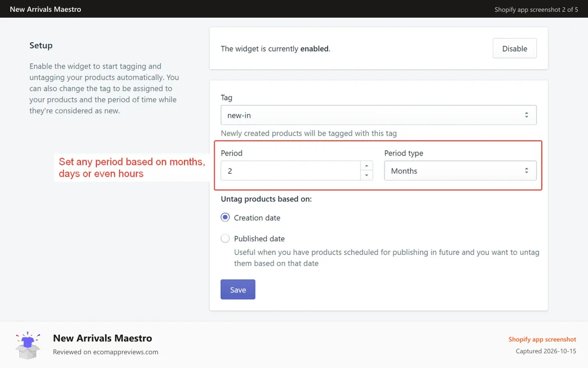The image size is (588, 368).
Task: Click the "Setup" section heading
Action: (41, 45)
